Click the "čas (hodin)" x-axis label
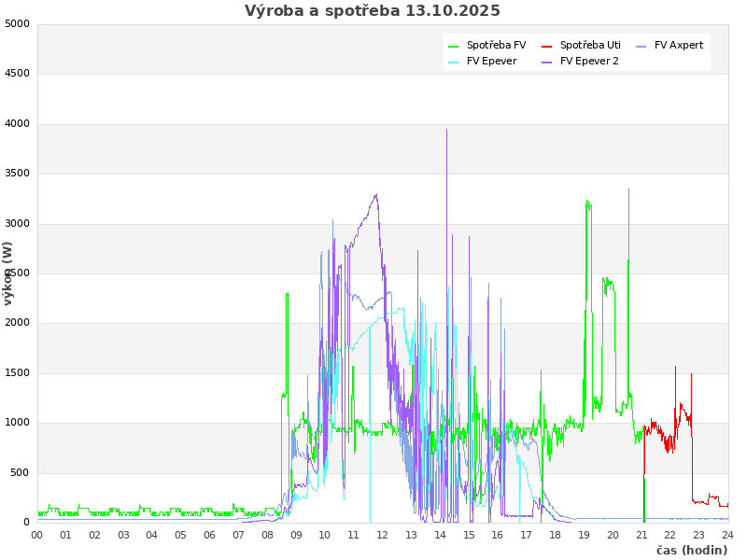747x560 pixels. 691,551
